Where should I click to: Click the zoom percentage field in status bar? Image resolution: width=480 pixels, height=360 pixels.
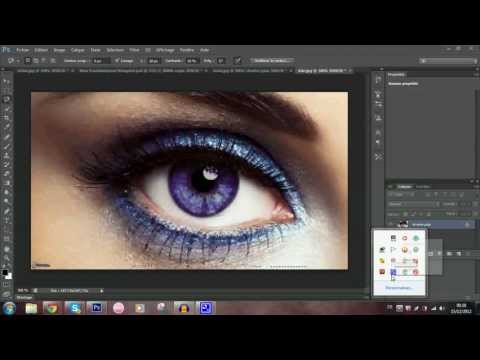(x=23, y=291)
